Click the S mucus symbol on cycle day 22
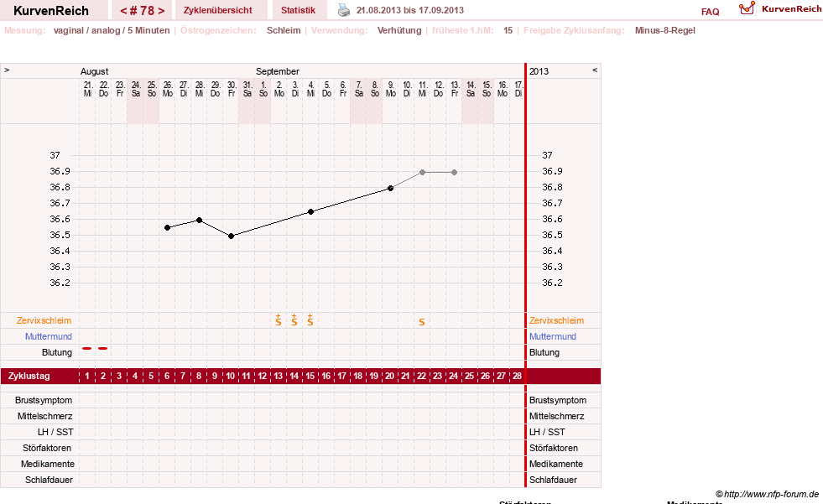Viewport: 823px width, 504px height. (x=422, y=322)
